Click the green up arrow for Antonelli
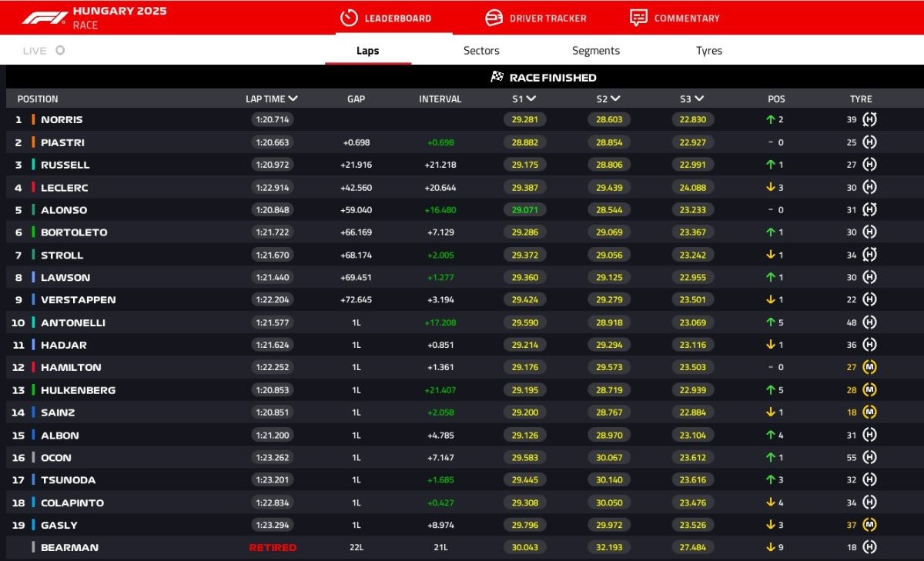 pyautogui.click(x=770, y=322)
